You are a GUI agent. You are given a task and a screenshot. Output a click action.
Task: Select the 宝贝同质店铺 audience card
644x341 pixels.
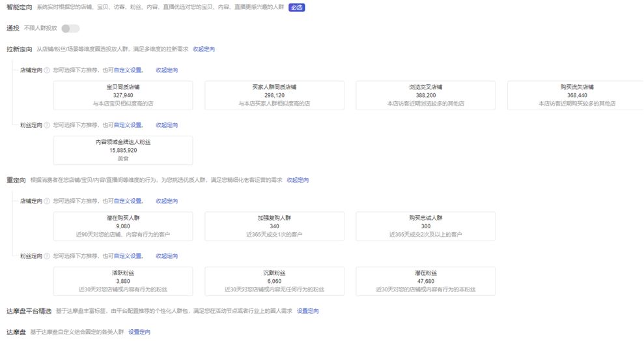tap(123, 95)
